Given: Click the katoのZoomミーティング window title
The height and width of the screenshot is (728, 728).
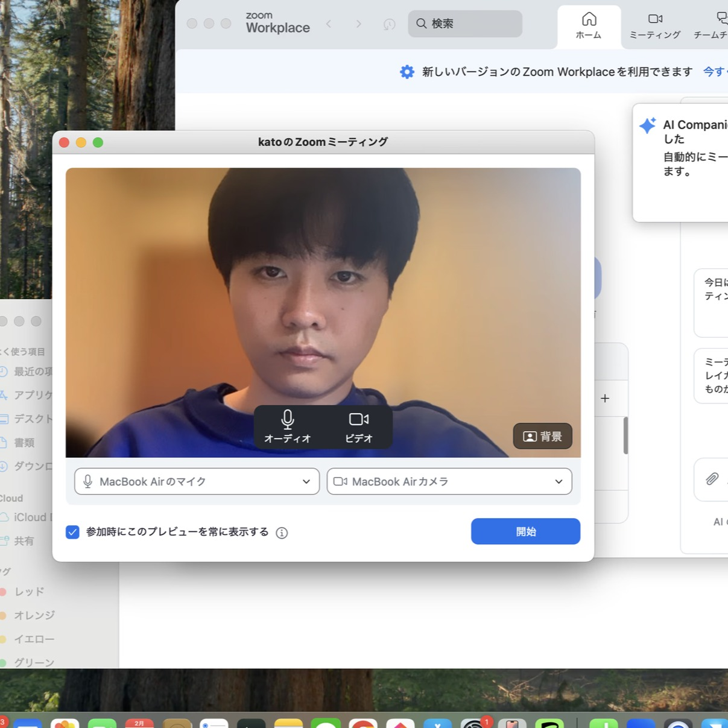Looking at the screenshot, I should 323,142.
